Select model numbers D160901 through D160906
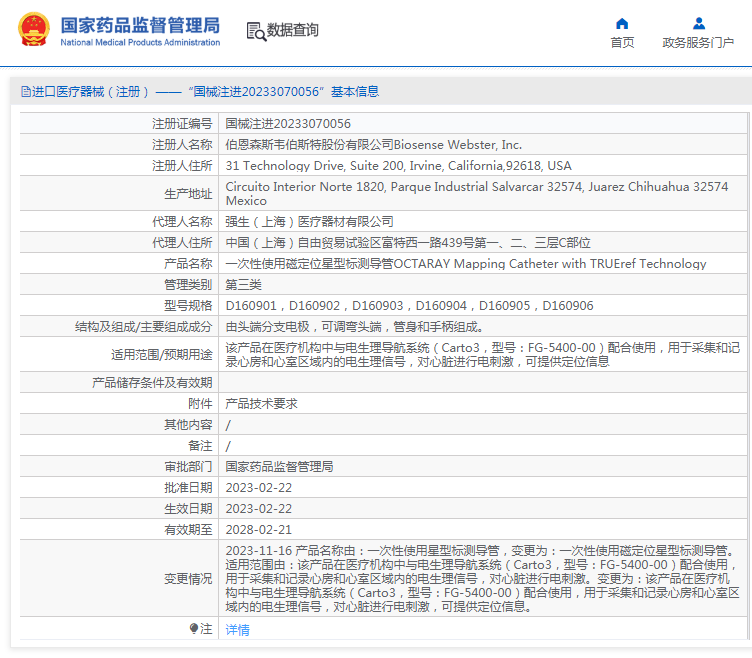Image resolution: width=752 pixels, height=658 pixels. click(409, 306)
